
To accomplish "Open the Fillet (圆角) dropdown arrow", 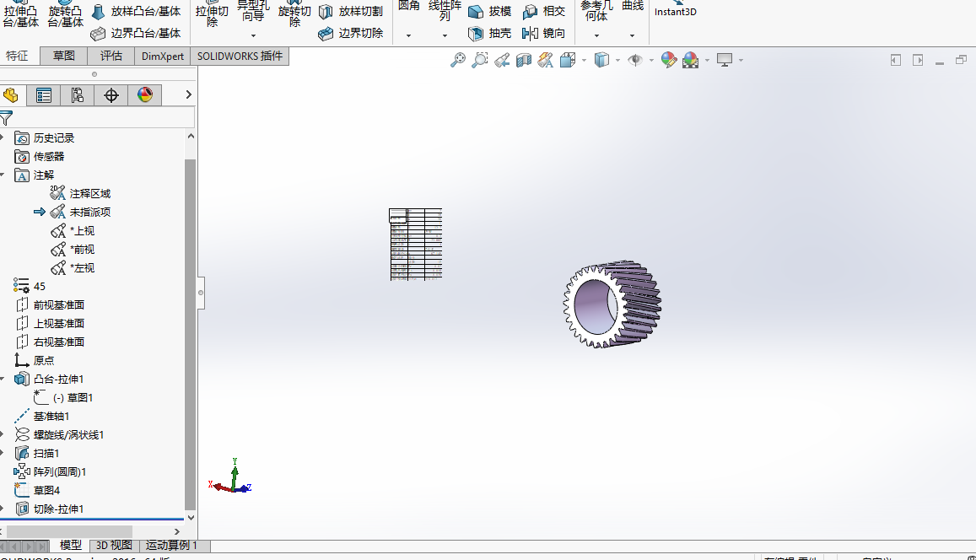I will click(x=408, y=35).
